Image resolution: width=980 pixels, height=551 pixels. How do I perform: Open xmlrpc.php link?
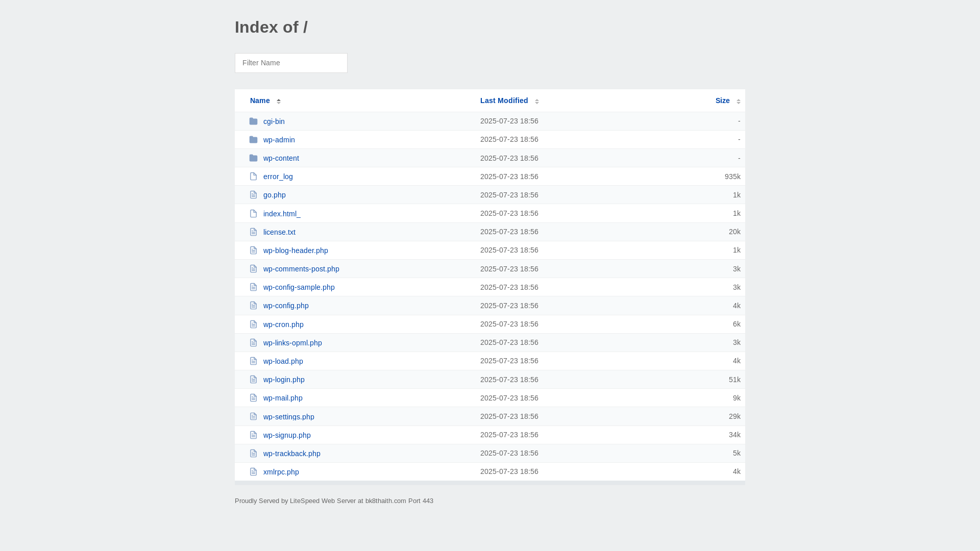click(x=281, y=472)
